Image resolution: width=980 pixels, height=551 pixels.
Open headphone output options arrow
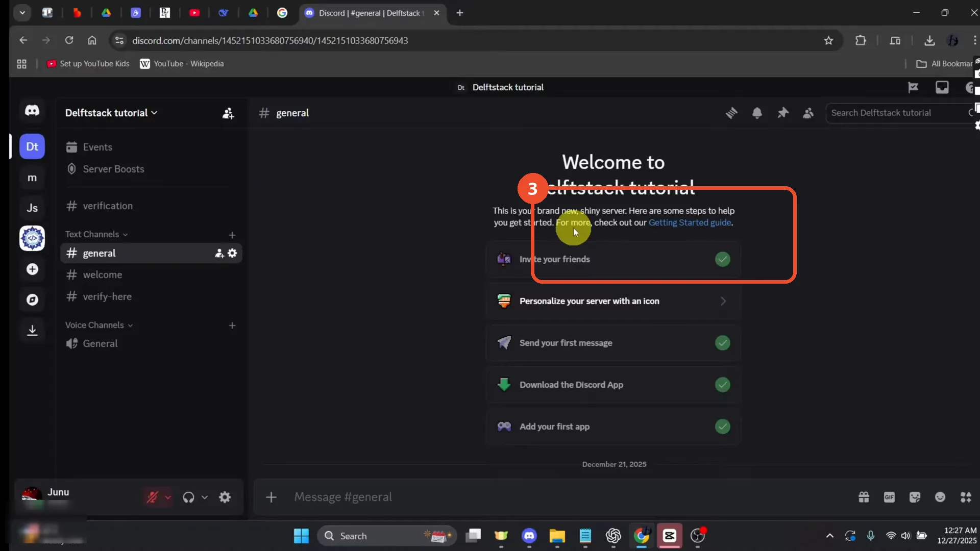[205, 497]
